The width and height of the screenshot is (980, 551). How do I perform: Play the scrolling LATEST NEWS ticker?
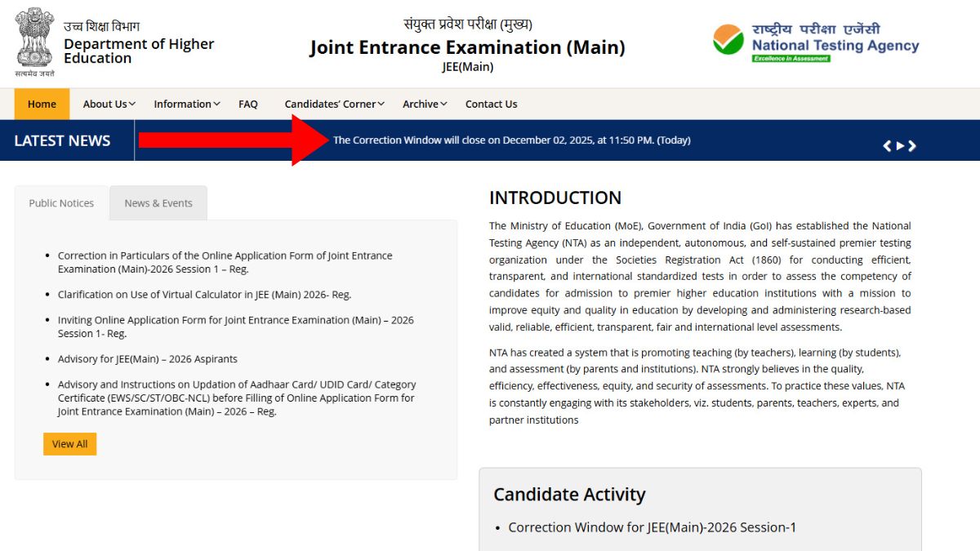pos(900,144)
